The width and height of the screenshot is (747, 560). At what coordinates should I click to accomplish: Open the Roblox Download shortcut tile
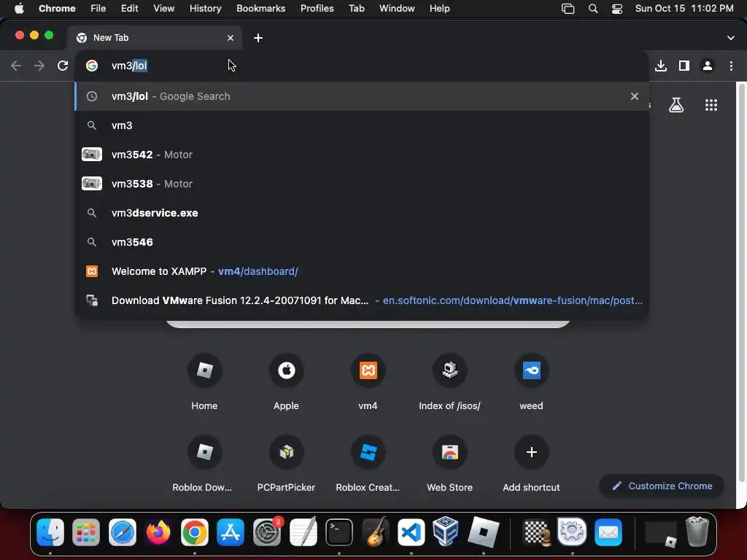[x=204, y=463]
